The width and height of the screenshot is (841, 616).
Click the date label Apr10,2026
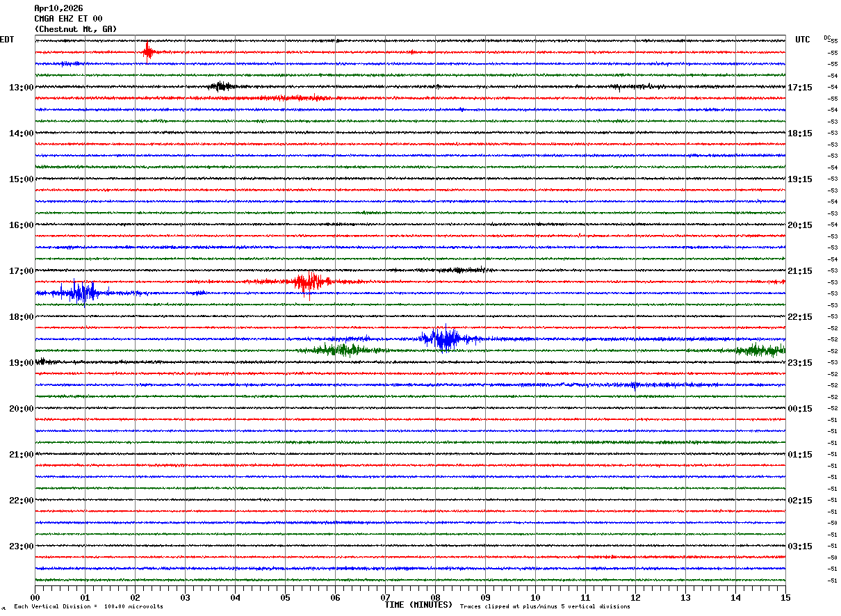(58, 8)
